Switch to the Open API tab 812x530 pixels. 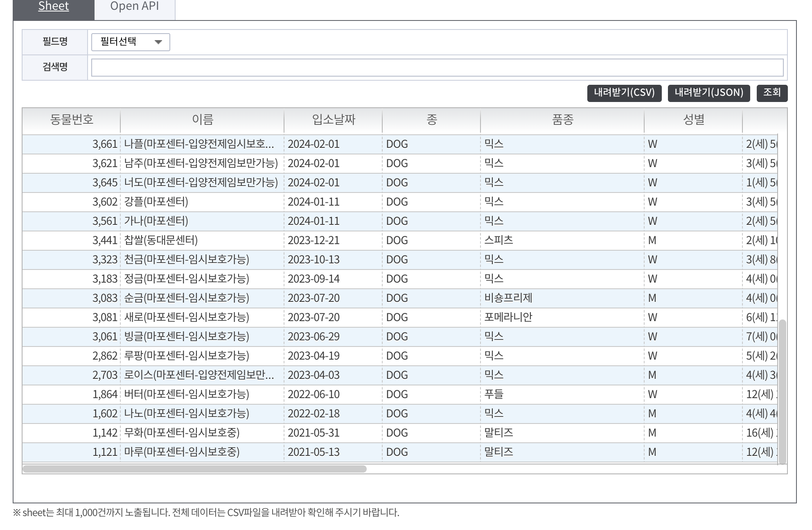pos(134,7)
